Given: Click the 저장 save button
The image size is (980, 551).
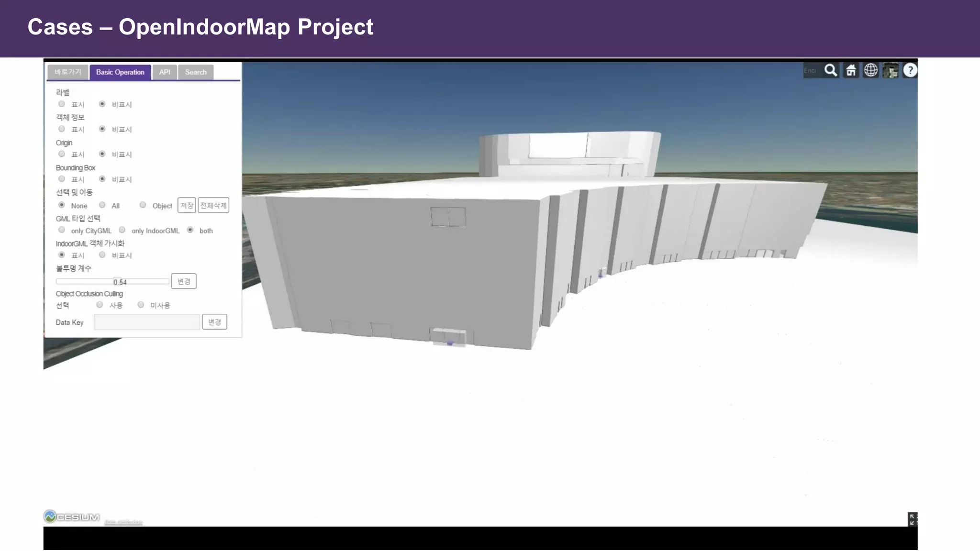Looking at the screenshot, I should point(187,205).
